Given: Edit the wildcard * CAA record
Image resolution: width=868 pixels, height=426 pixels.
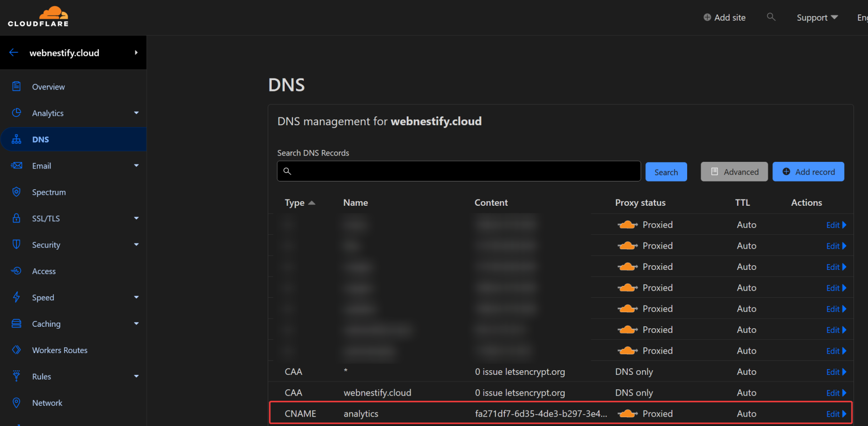Looking at the screenshot, I should (836, 372).
